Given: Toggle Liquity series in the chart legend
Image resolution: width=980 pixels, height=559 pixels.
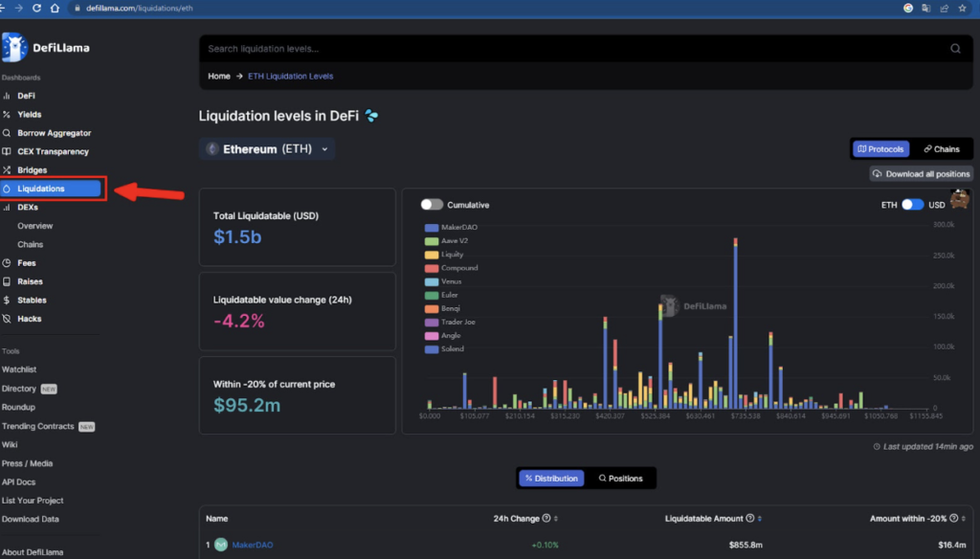Looking at the screenshot, I should tap(444, 255).
